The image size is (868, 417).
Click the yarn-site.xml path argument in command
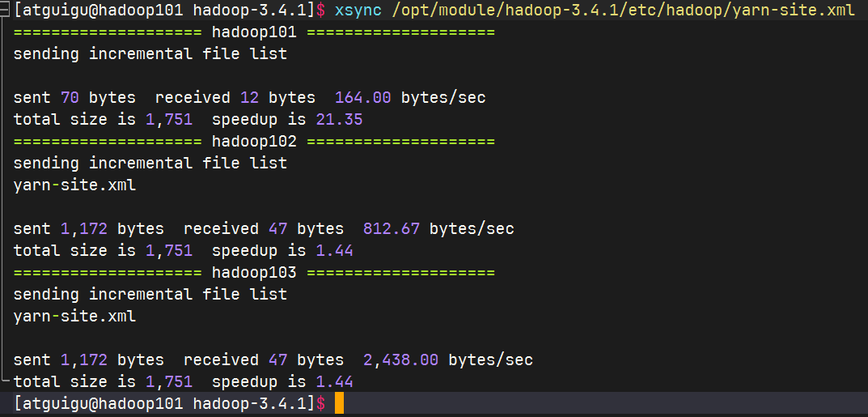(624, 10)
